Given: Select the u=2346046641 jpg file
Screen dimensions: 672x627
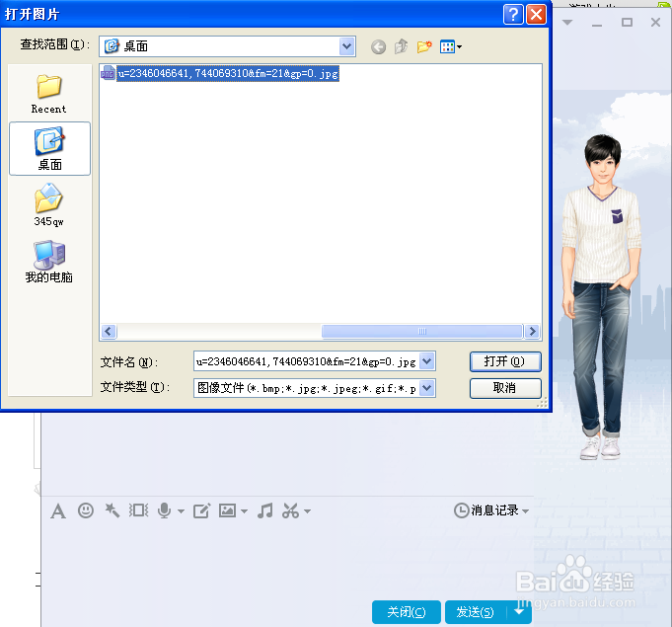Looking at the screenshot, I should [x=228, y=73].
